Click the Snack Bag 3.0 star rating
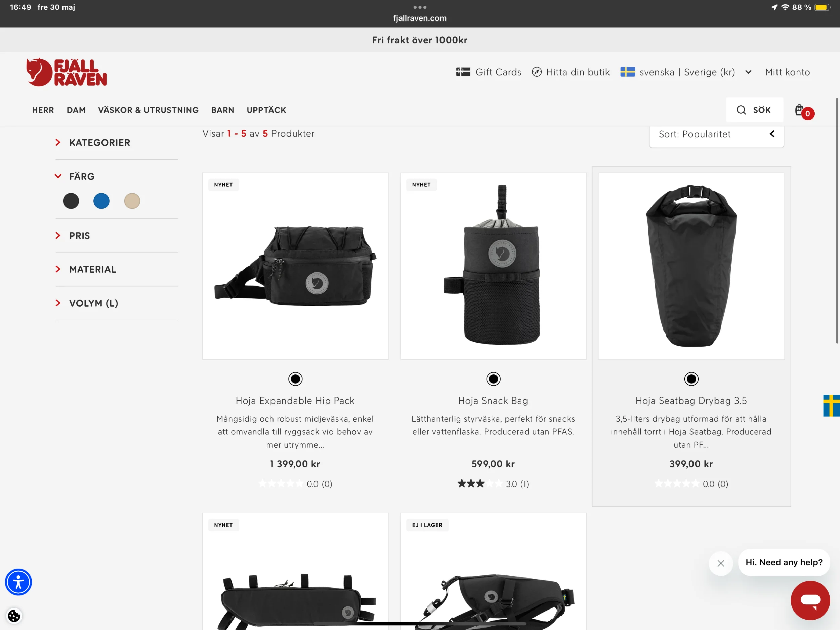840x630 pixels. tap(493, 484)
